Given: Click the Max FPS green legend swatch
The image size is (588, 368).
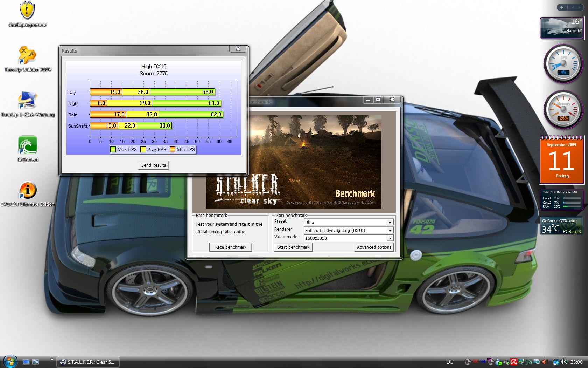Looking at the screenshot, I should tap(113, 149).
